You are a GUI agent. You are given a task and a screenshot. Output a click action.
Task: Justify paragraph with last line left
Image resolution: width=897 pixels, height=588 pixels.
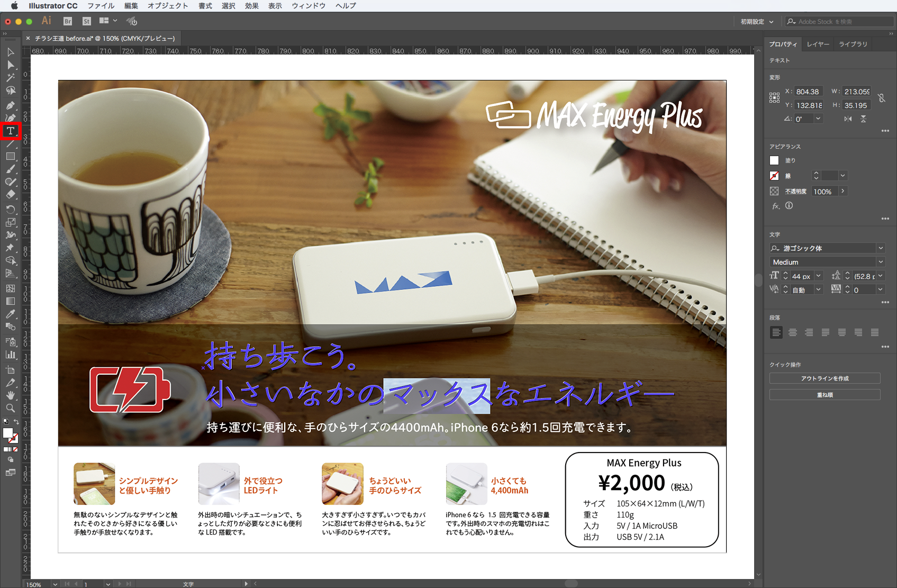(x=826, y=332)
